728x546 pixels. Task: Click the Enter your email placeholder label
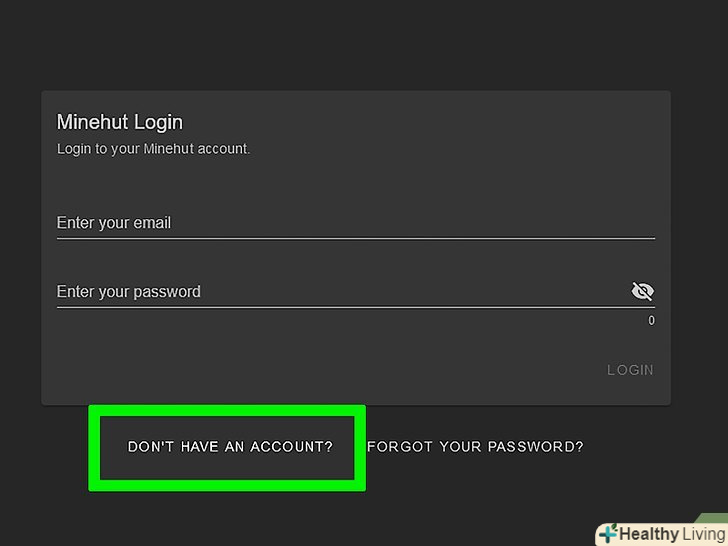tap(114, 223)
